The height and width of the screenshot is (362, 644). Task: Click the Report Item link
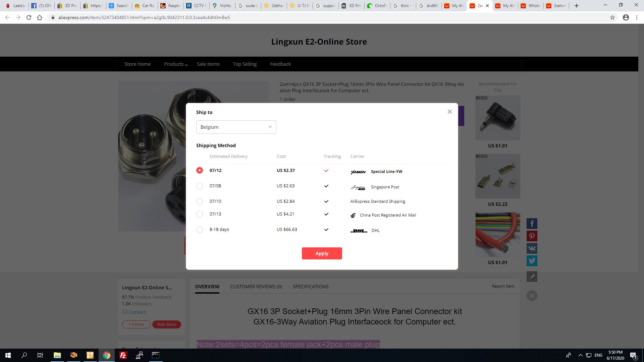pos(503,286)
